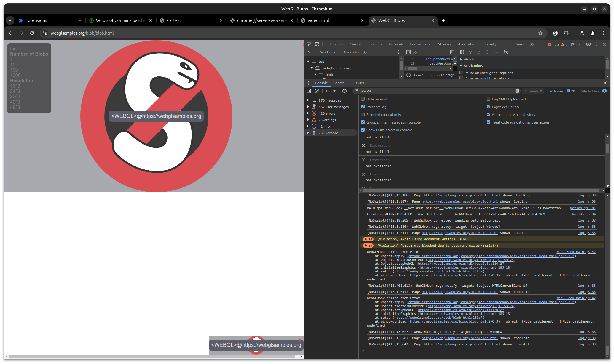Expand the Watch section

461,59
